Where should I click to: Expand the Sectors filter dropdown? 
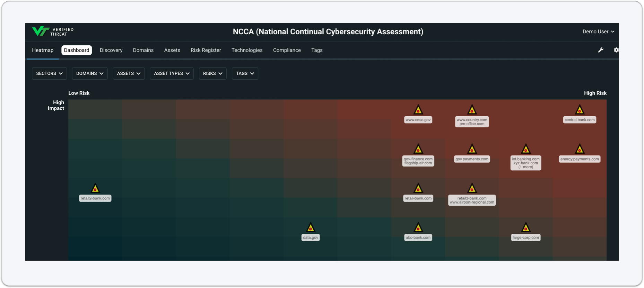(49, 73)
